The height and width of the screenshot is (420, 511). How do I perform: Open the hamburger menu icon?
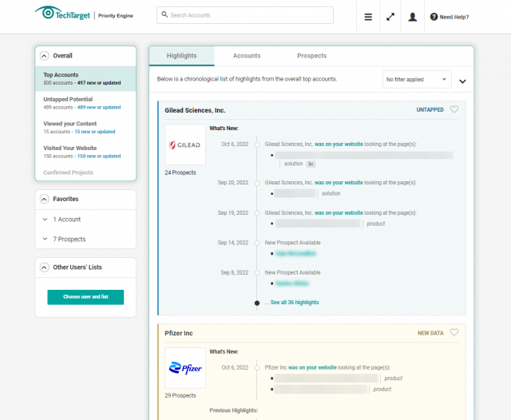[368, 17]
